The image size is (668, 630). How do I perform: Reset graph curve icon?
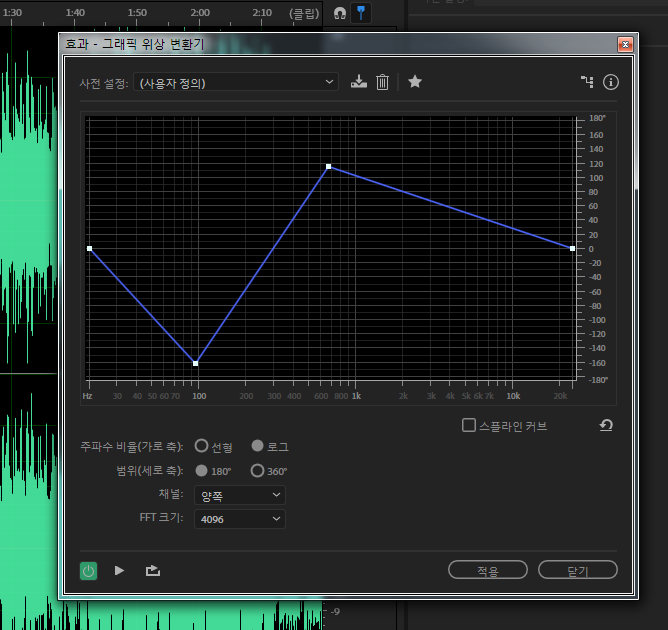pos(606,425)
